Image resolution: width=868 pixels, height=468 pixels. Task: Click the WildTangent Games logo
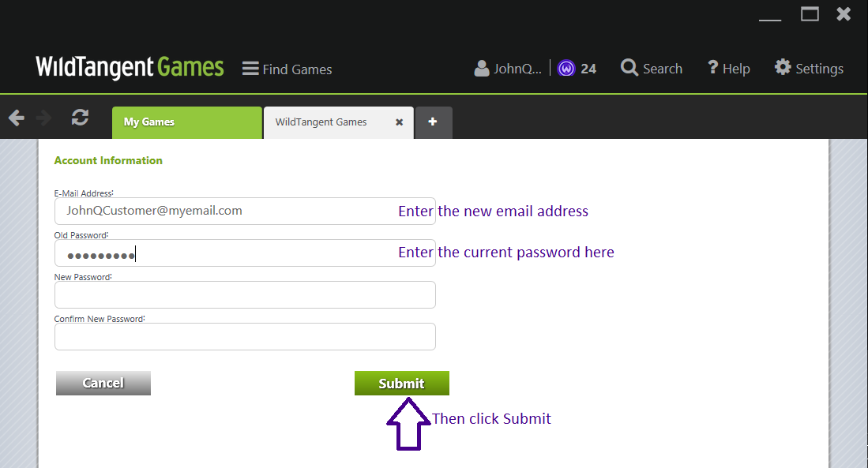click(x=129, y=68)
